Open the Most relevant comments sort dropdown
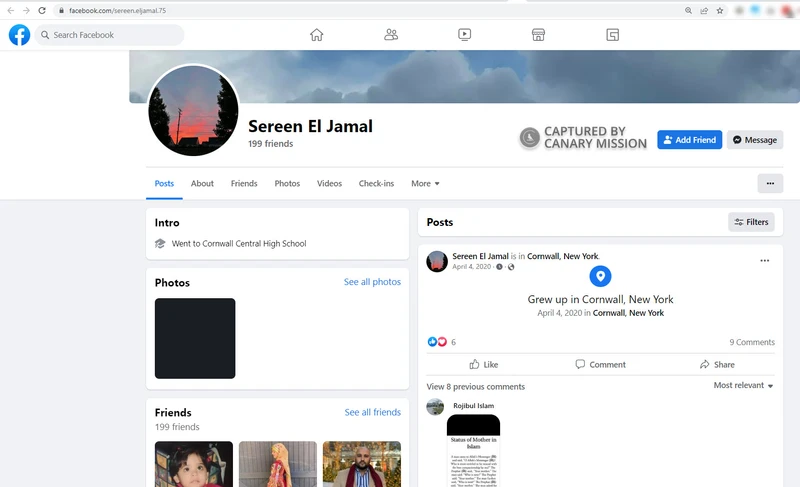The width and height of the screenshot is (800, 487). click(743, 386)
